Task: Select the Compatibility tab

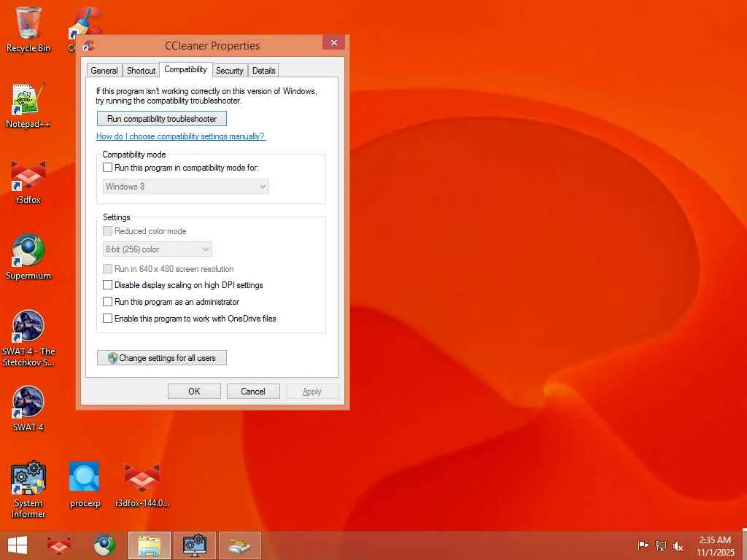Action: pos(186,69)
